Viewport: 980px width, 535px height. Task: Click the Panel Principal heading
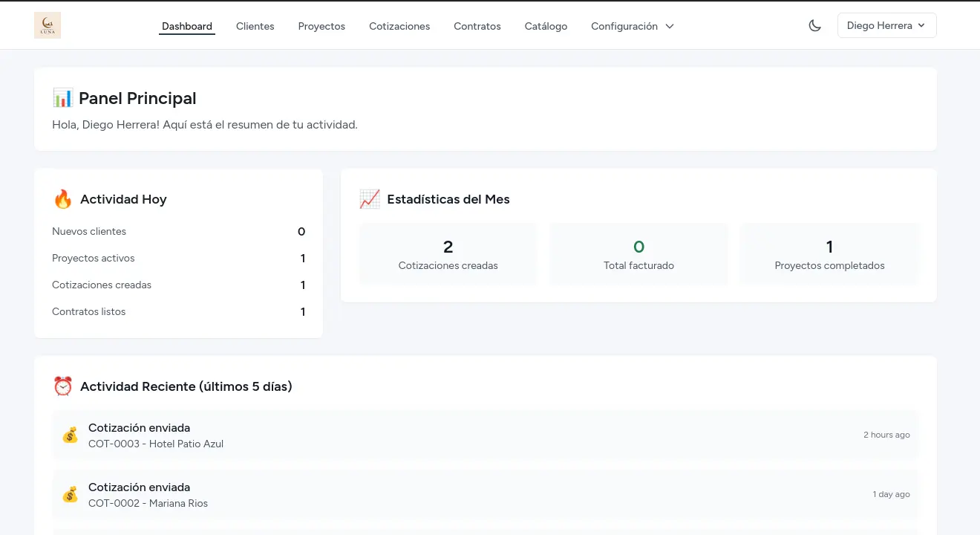tap(137, 98)
